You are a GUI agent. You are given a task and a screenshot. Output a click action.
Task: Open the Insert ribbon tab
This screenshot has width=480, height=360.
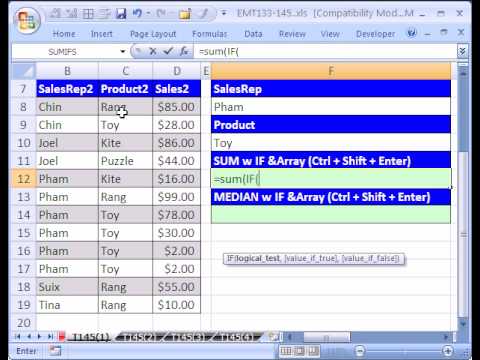[102, 34]
